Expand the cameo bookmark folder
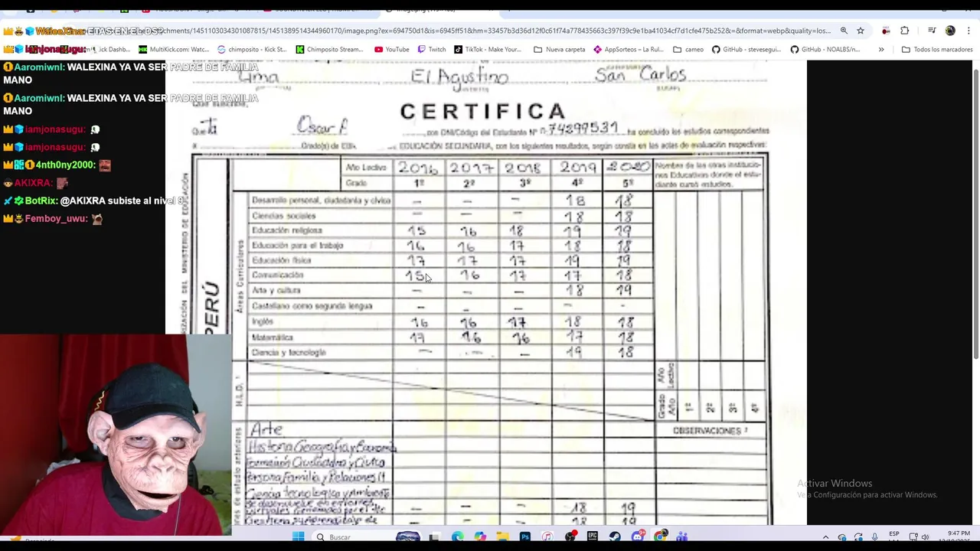 point(688,49)
